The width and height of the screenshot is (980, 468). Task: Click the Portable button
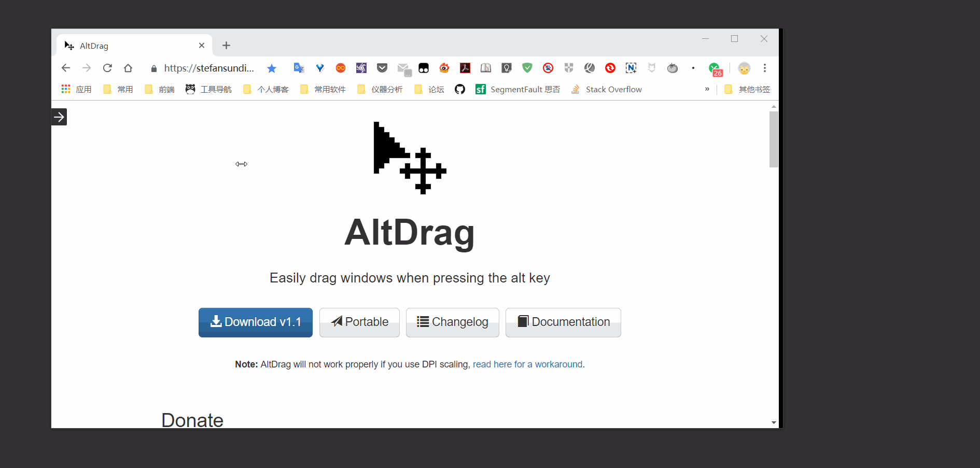[x=359, y=322]
